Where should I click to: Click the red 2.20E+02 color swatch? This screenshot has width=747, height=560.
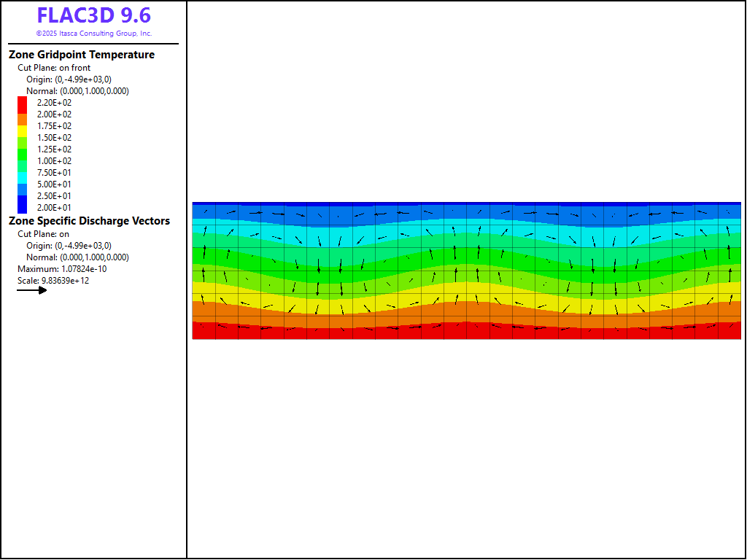pos(22,104)
